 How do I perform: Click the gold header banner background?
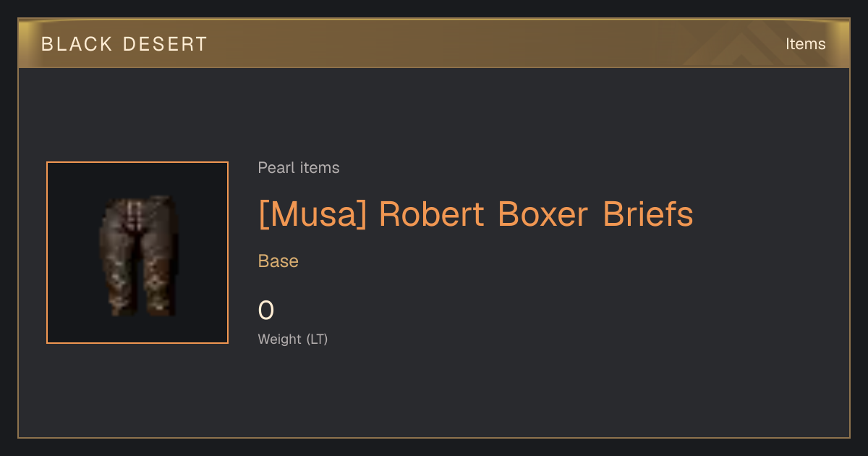pos(434,44)
